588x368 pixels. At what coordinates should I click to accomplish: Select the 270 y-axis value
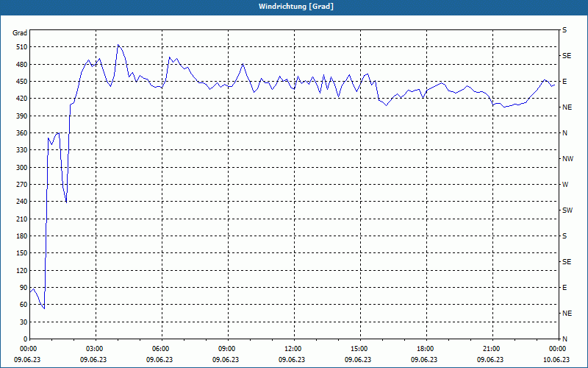pyautogui.click(x=22, y=185)
